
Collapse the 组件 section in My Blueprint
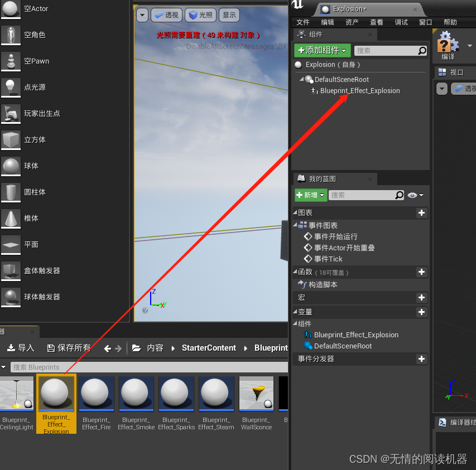[295, 323]
